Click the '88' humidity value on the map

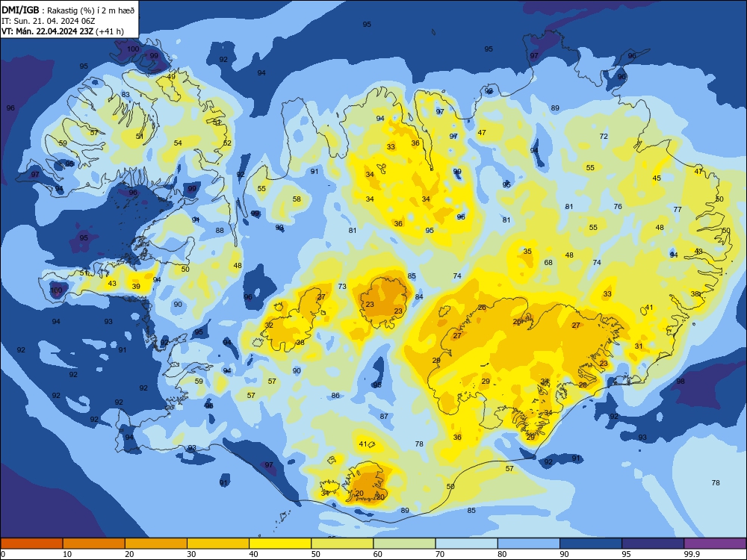click(x=220, y=231)
